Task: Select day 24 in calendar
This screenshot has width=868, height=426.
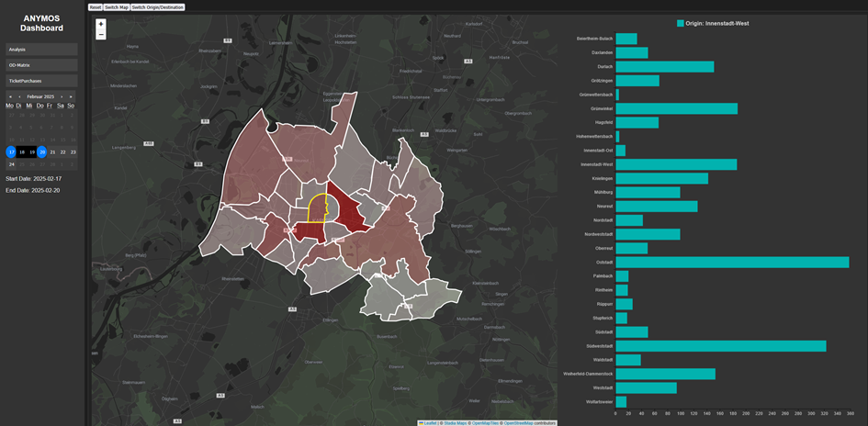Action: [11, 164]
